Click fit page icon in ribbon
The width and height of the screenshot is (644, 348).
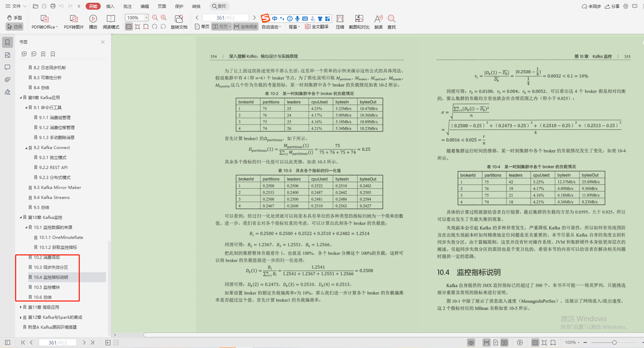(x=138, y=27)
